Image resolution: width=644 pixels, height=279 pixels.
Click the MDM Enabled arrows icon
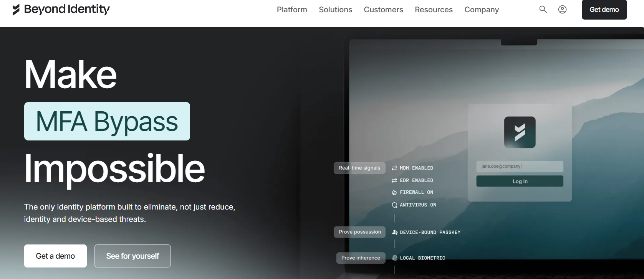point(394,168)
